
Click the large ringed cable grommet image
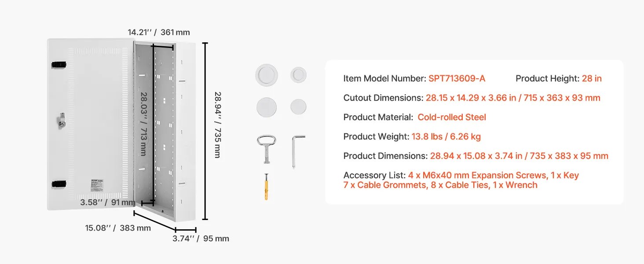click(x=267, y=74)
